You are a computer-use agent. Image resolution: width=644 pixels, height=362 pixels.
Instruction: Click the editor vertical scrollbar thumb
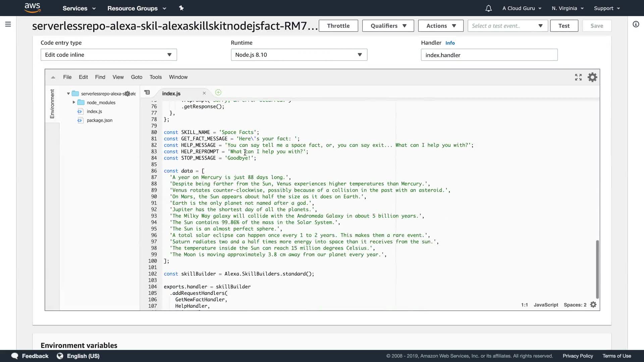597,269
